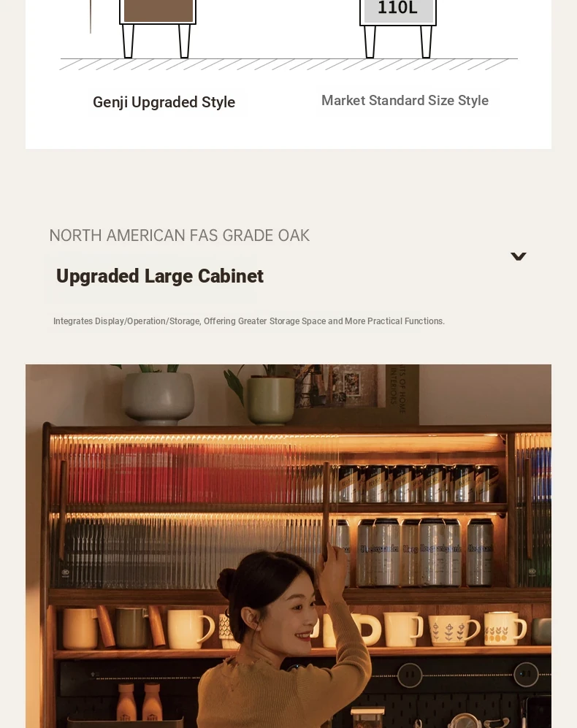Click the wooden door handle the woman holds
577x728 pixels.
(x=326, y=510)
